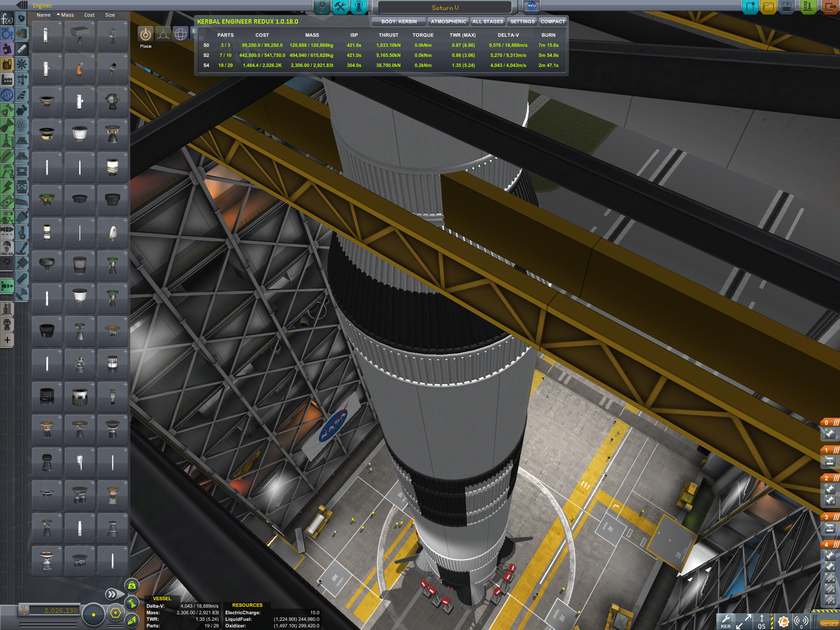Screen dimensions: 840x630
Task: Toggle the hexagon angle snap button
Action: 115,613
